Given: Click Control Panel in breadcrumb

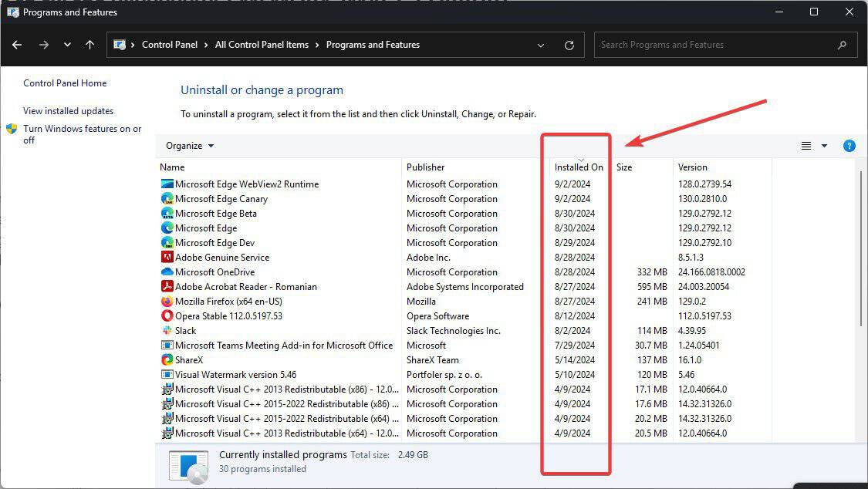Looking at the screenshot, I should (x=170, y=45).
